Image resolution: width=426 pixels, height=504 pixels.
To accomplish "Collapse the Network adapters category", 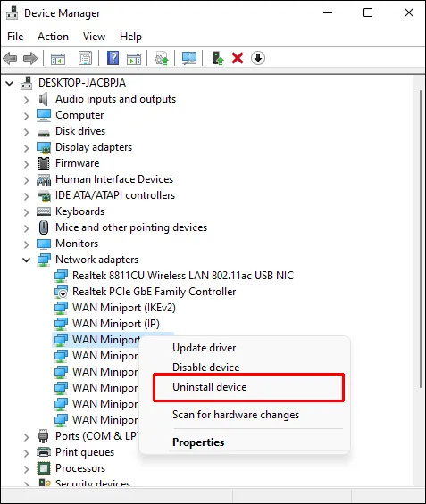I will coord(27,260).
